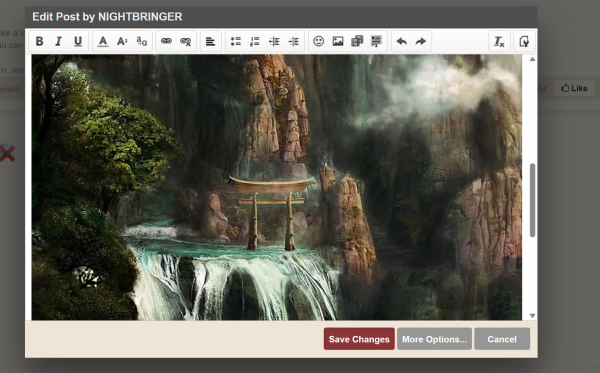Open More Options for editing
This screenshot has height=373, width=600.
(x=434, y=339)
